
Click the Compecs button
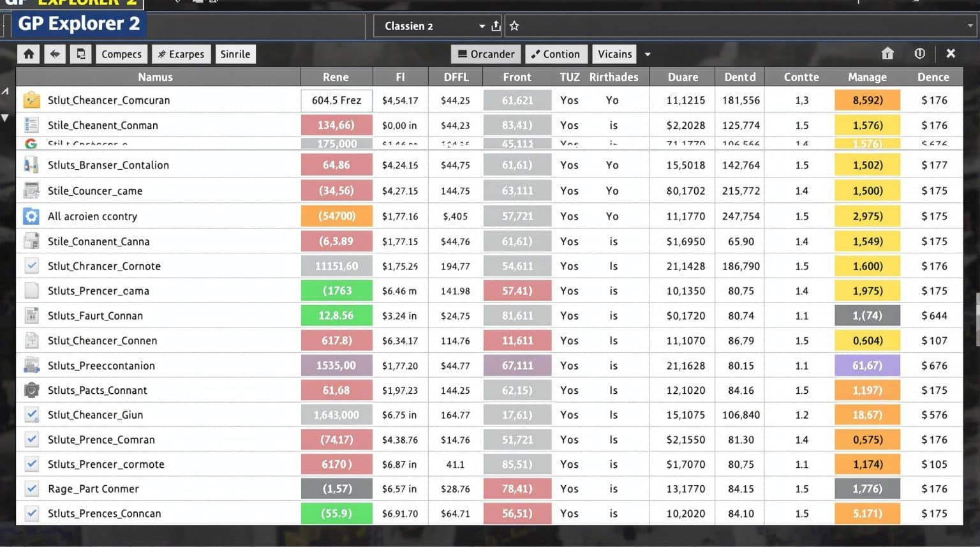(x=121, y=54)
